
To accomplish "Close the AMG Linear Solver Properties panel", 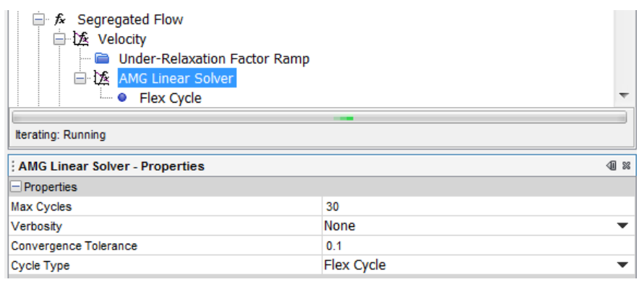I will pyautogui.click(x=627, y=166).
